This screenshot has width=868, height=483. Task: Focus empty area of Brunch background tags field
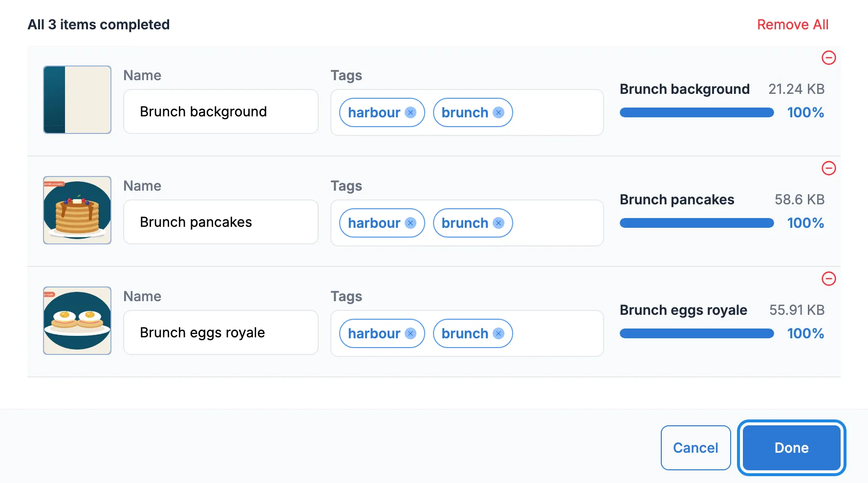pyautogui.click(x=557, y=112)
